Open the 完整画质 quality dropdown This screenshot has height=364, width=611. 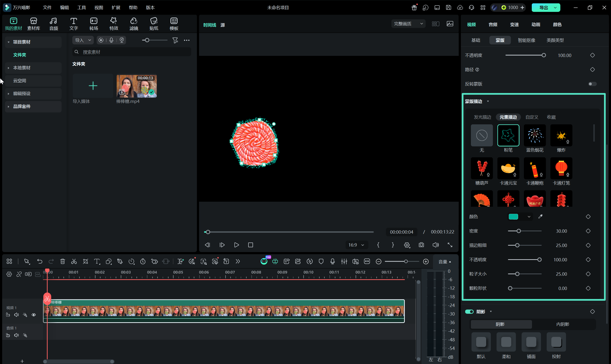(x=408, y=24)
